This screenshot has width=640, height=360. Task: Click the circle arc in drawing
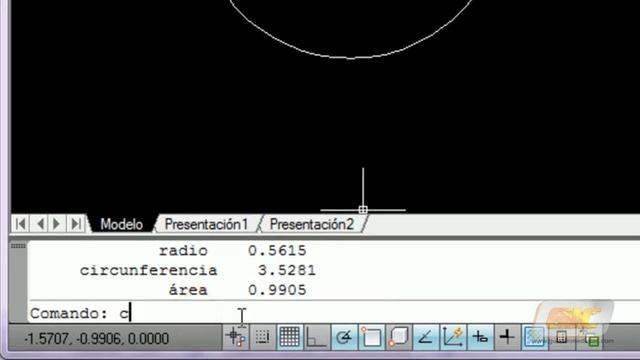(351, 58)
